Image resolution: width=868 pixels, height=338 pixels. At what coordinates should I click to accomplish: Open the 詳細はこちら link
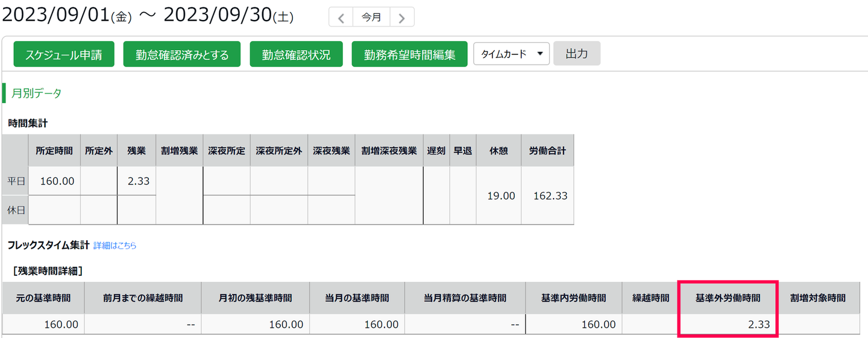point(115,246)
